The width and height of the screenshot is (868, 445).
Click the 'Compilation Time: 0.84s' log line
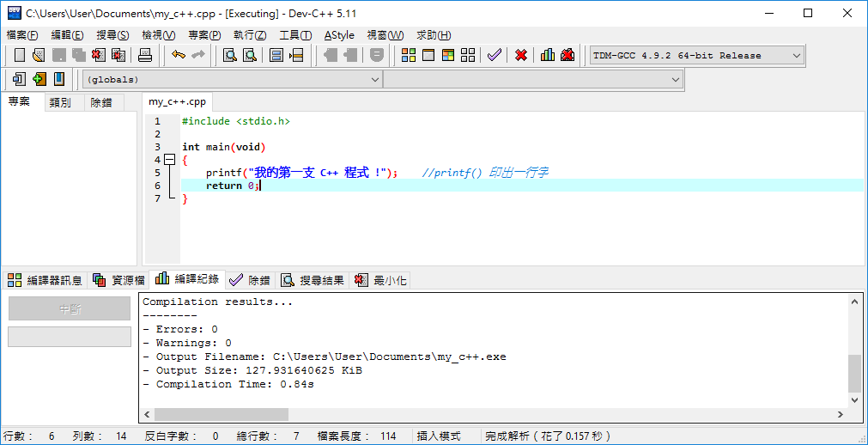(228, 384)
